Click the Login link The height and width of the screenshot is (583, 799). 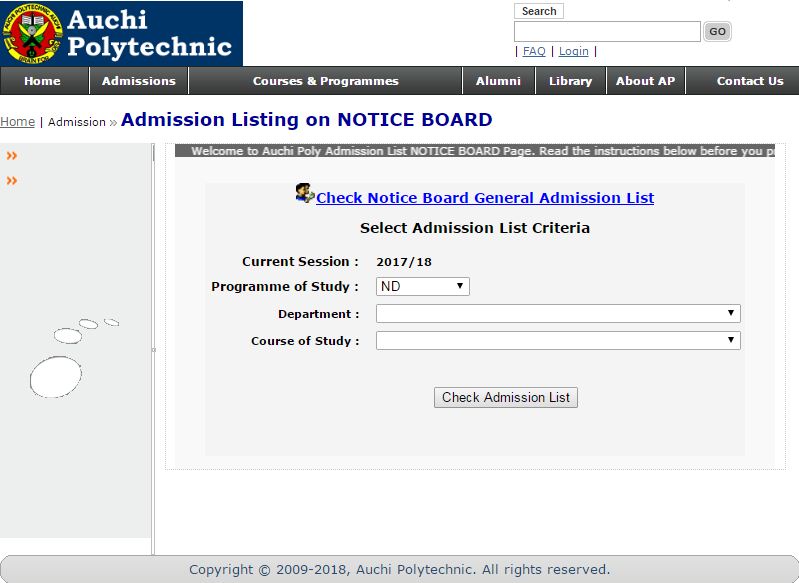coord(574,51)
